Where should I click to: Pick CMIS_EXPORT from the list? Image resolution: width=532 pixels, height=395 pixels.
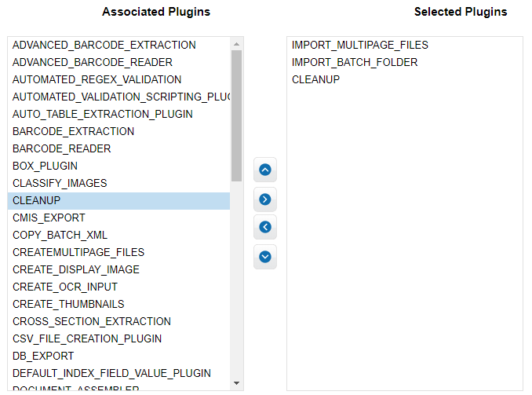pos(118,218)
